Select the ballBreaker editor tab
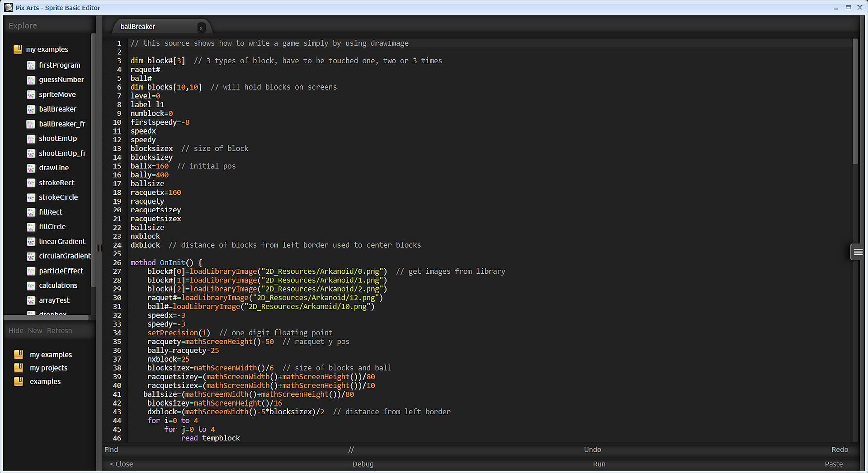The image size is (868, 473). (x=138, y=27)
